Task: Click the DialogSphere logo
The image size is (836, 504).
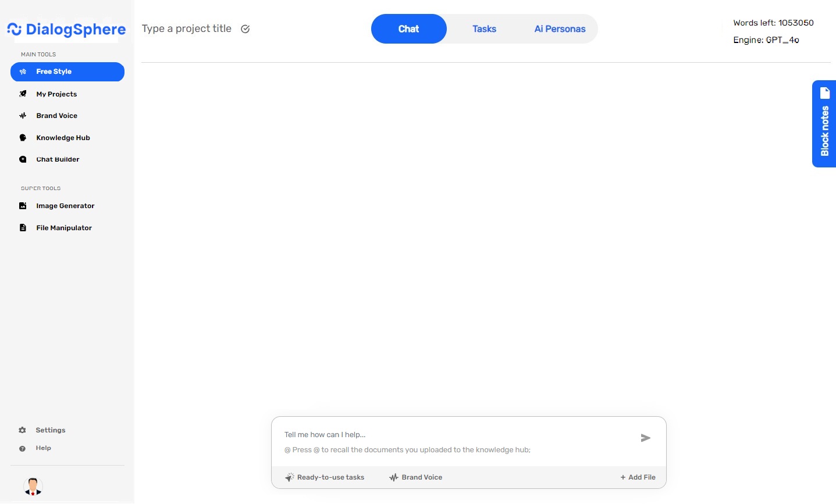Action: pos(66,30)
